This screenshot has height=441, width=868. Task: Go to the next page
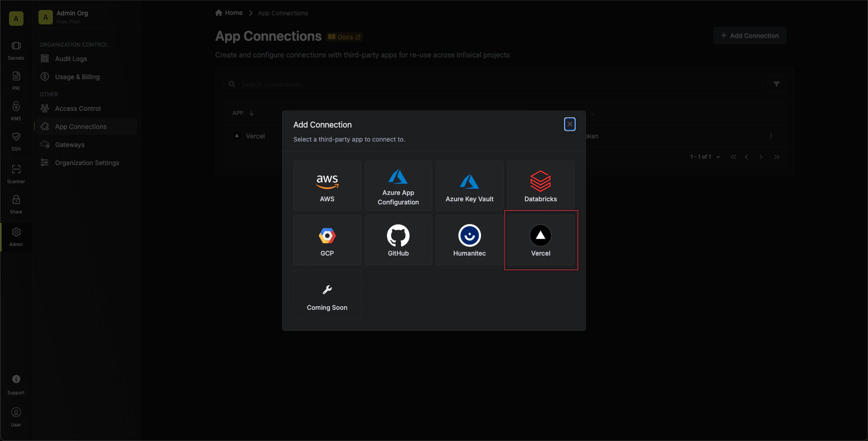761,157
